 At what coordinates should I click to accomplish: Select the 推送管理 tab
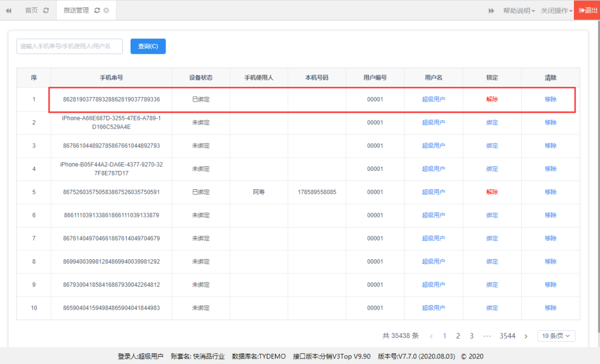(76, 11)
